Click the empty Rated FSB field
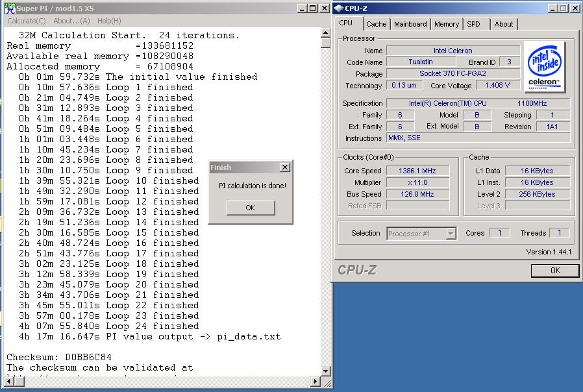The width and height of the screenshot is (583, 392). pos(417,206)
